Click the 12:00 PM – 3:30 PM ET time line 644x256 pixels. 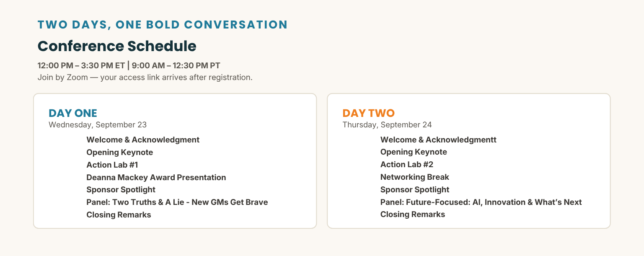pyautogui.click(x=129, y=65)
